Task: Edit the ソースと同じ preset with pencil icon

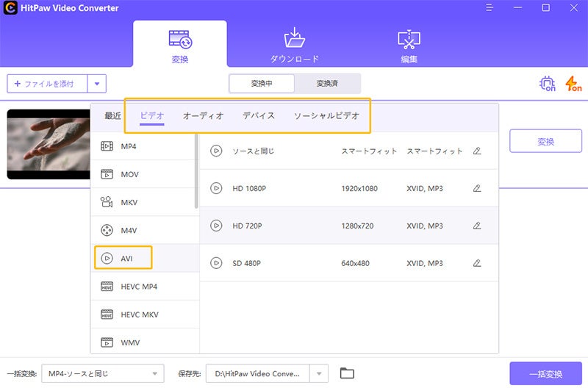Action: coord(477,151)
